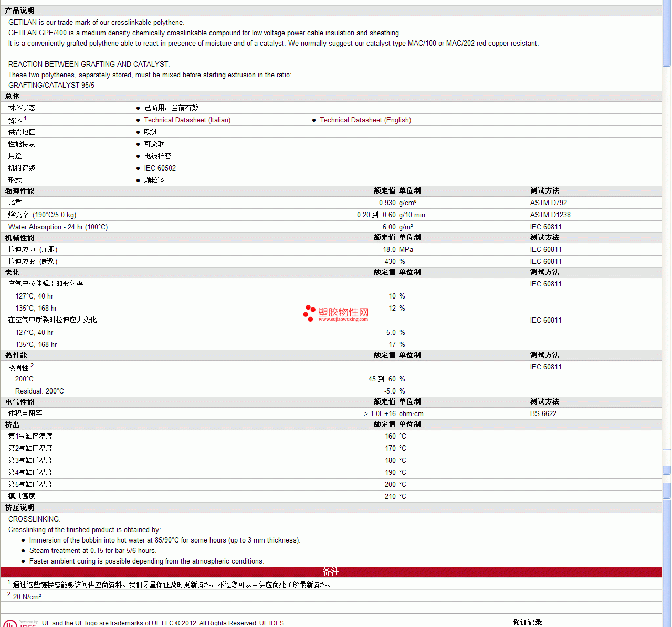Click the 挤压说明 section header
This screenshot has height=627, width=672.
tap(20, 508)
